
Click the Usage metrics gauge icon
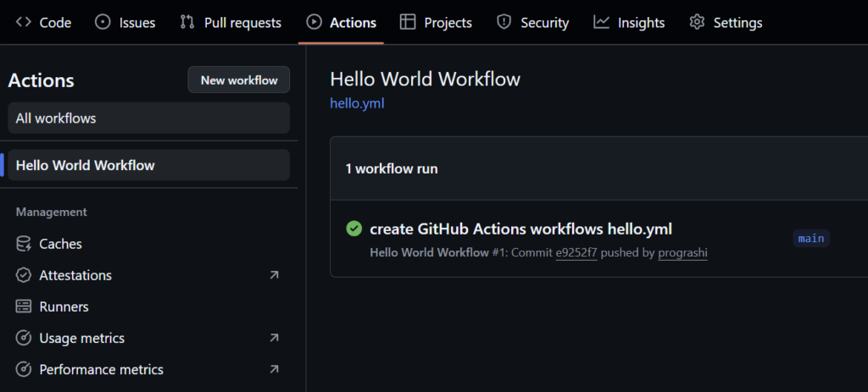[24, 339]
